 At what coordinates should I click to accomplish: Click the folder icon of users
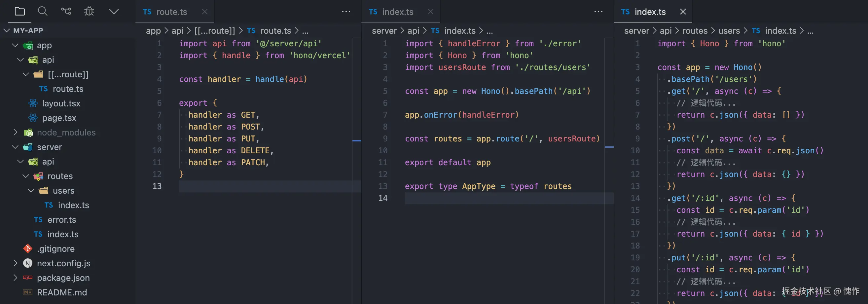44,190
